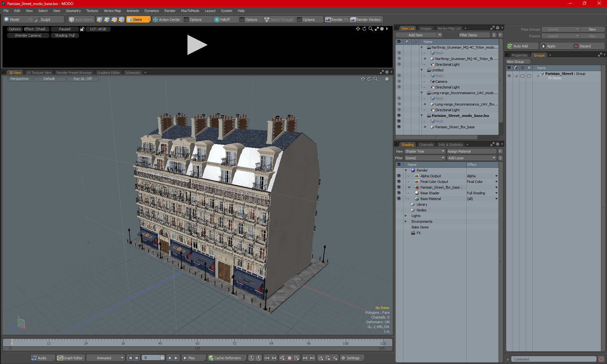Click the Item List horizontal scrollbar
Screen dimensions: 607x364
[437, 137]
